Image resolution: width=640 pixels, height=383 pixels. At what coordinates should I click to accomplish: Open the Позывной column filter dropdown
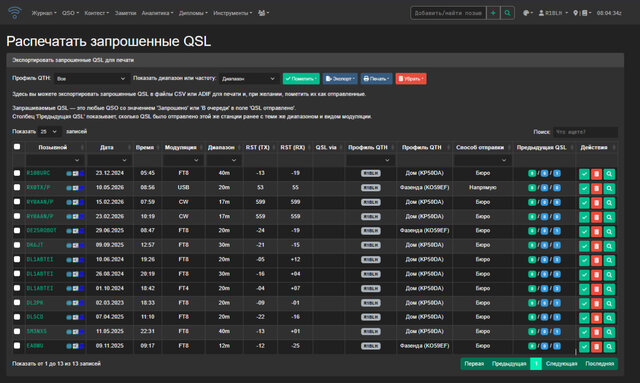click(55, 160)
